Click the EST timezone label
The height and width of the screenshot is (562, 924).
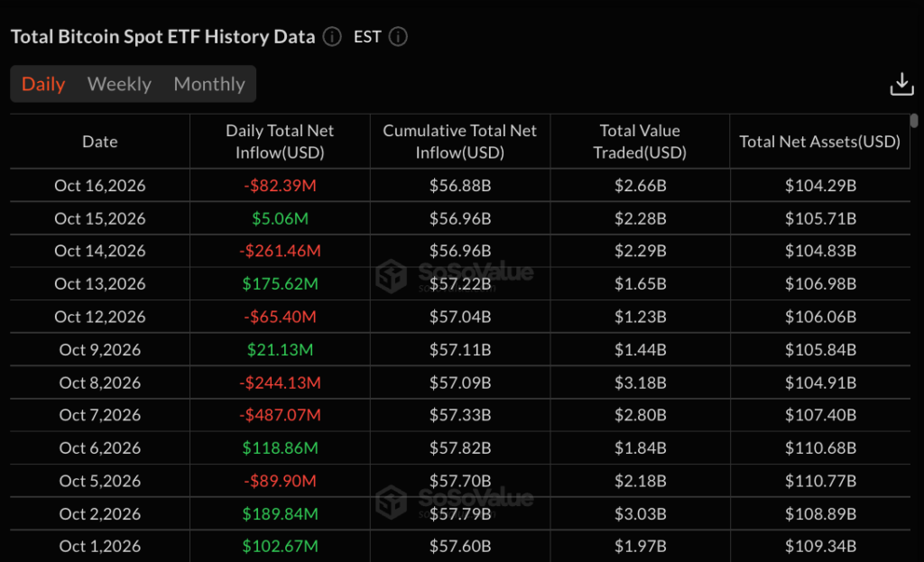367,36
